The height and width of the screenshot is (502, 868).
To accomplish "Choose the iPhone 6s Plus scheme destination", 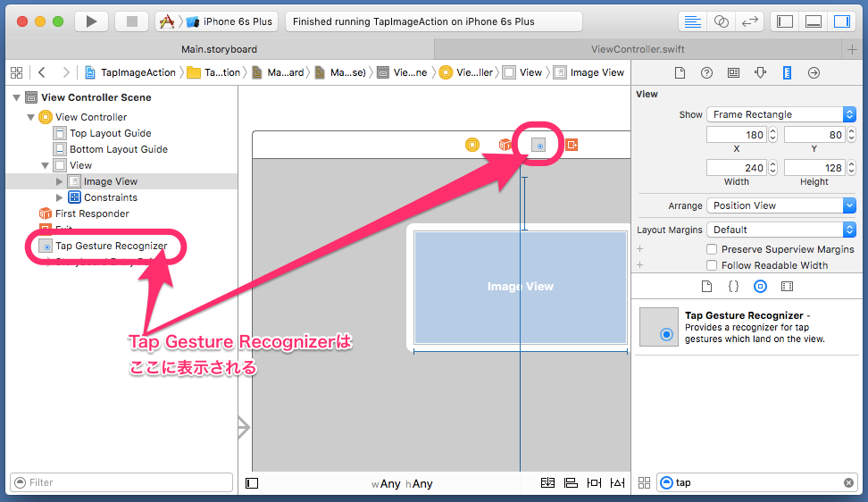I will point(230,21).
